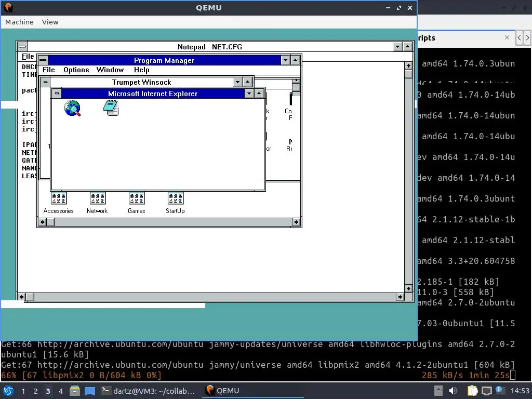The image size is (532, 399).
Task: Maximize the Microsoft Internet Explorer group
Action: tap(259, 94)
